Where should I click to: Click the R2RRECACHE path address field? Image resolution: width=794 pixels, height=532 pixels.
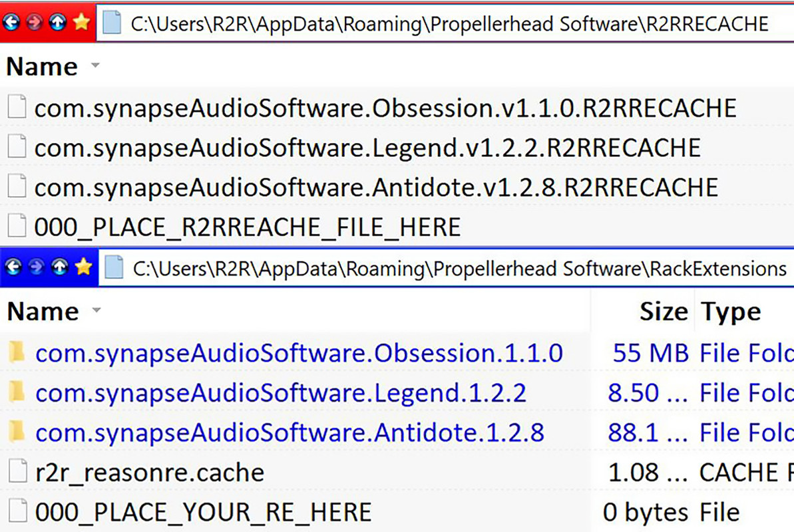click(445, 24)
